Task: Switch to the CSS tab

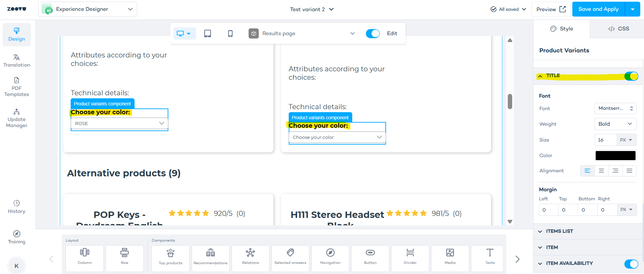Action: click(618, 29)
